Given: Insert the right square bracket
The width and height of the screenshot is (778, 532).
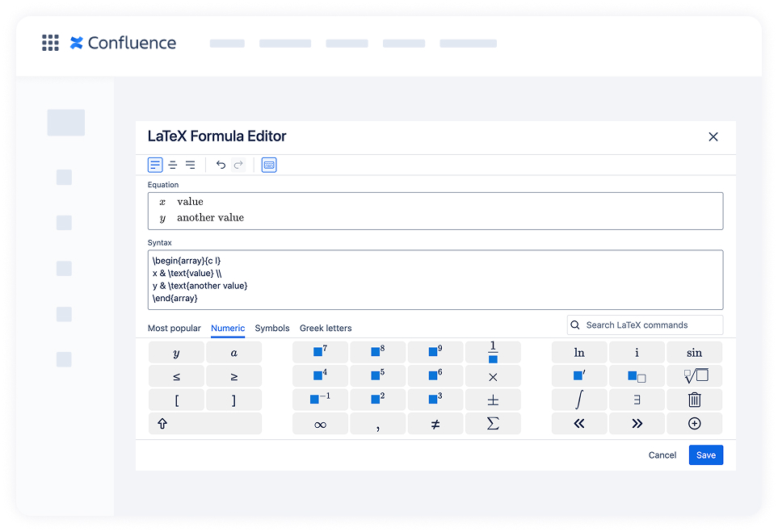Looking at the screenshot, I should pos(233,400).
